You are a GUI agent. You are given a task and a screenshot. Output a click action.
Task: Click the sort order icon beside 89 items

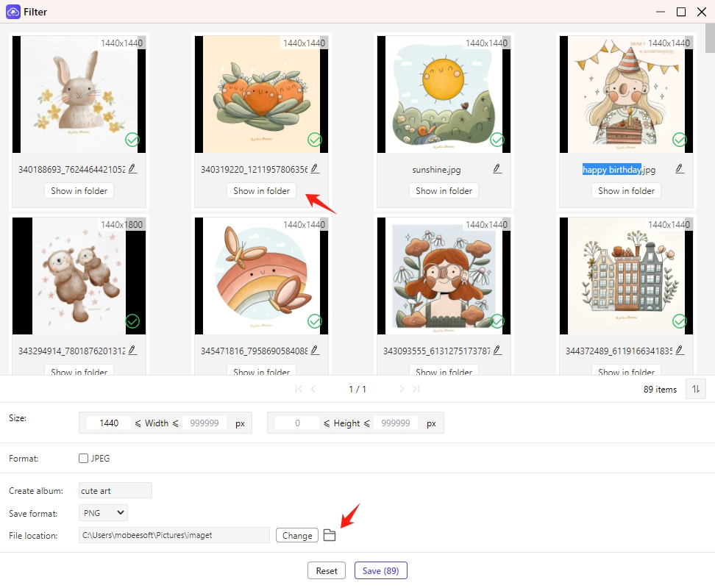694,389
